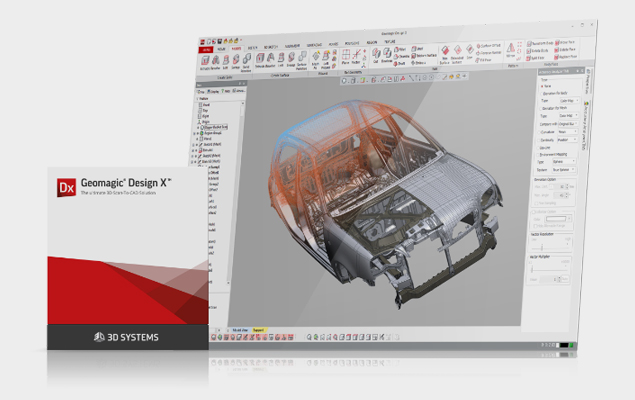Click the Delete Face tool
This screenshot has width=635, height=400.
[565, 49]
